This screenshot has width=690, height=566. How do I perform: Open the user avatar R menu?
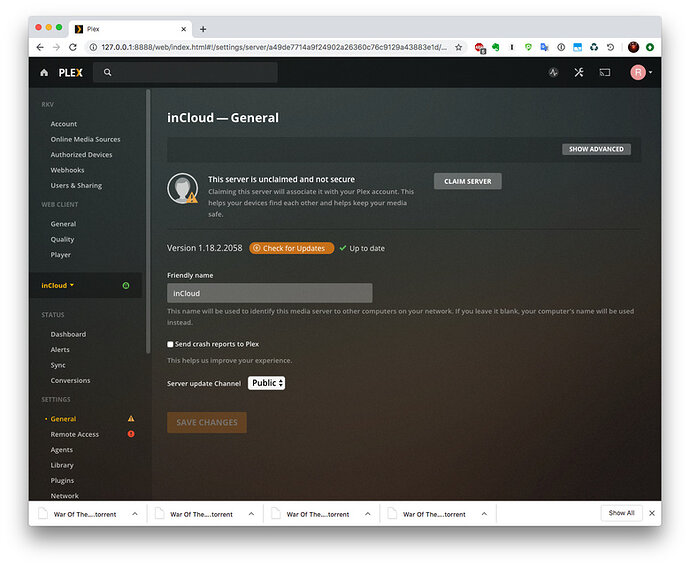tap(641, 72)
